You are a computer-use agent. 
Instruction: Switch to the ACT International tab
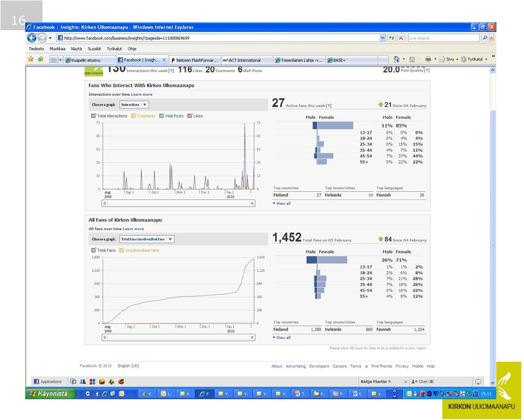point(247,60)
